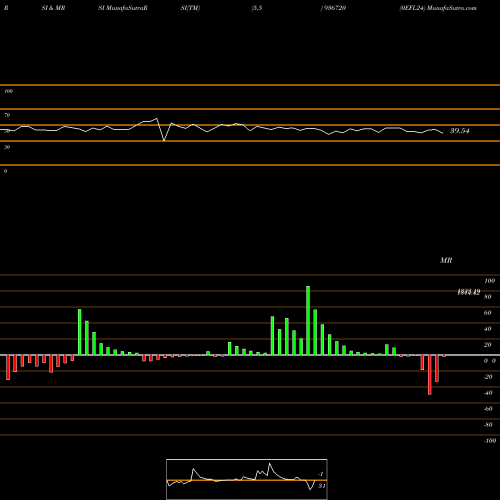
Task: Click the MR right-axis label -60
Action: 488,409
